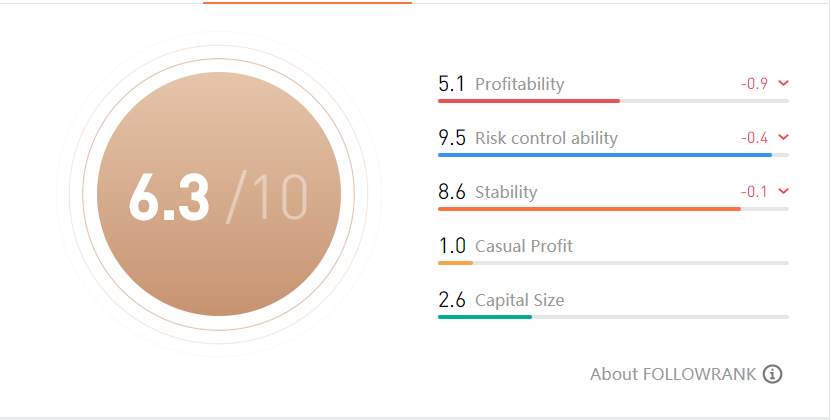
Task: Click the -0.1 Stability change value
Action: (754, 191)
